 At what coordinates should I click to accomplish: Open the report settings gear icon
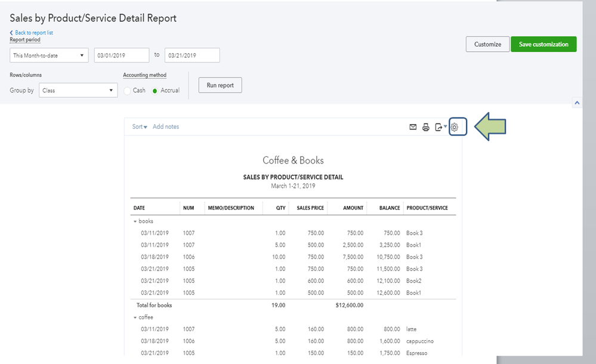pyautogui.click(x=455, y=127)
